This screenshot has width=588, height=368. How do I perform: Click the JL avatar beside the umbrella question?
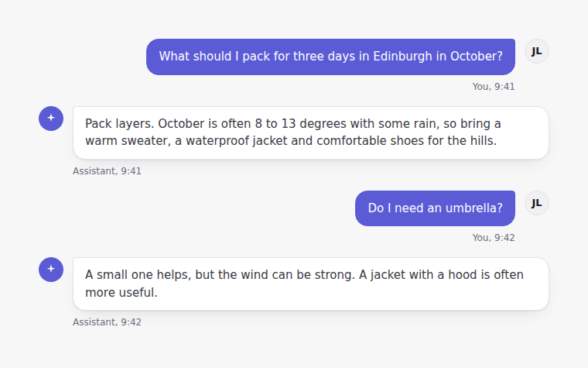[x=537, y=203]
